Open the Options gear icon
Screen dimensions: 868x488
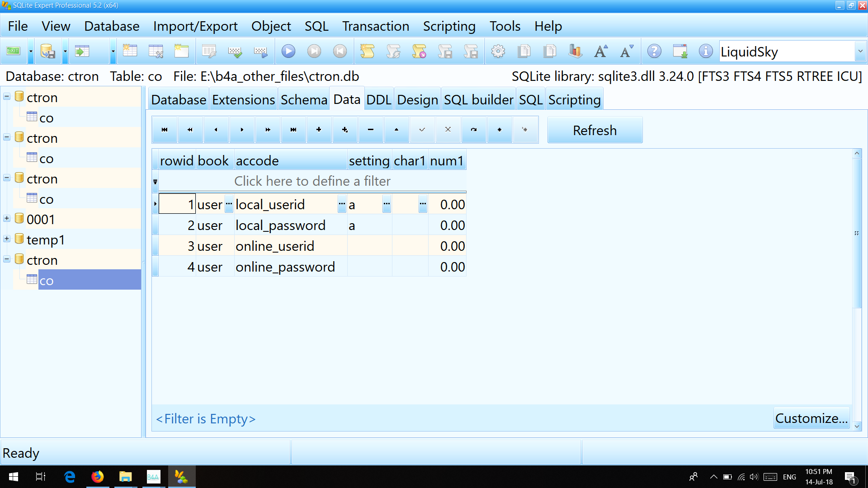click(498, 51)
